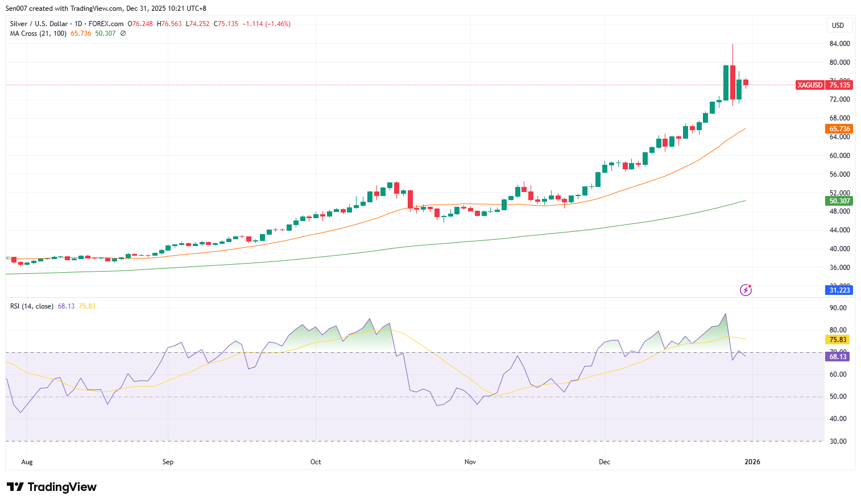The height and width of the screenshot is (504, 861).
Task: Open quick trade with the lightning bolt icon
Action: [745, 290]
